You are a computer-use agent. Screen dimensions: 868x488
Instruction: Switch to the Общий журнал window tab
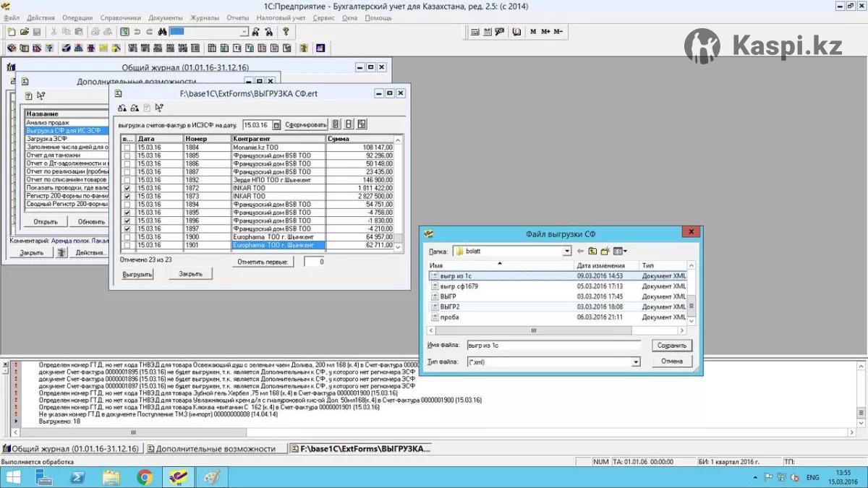pos(72,449)
